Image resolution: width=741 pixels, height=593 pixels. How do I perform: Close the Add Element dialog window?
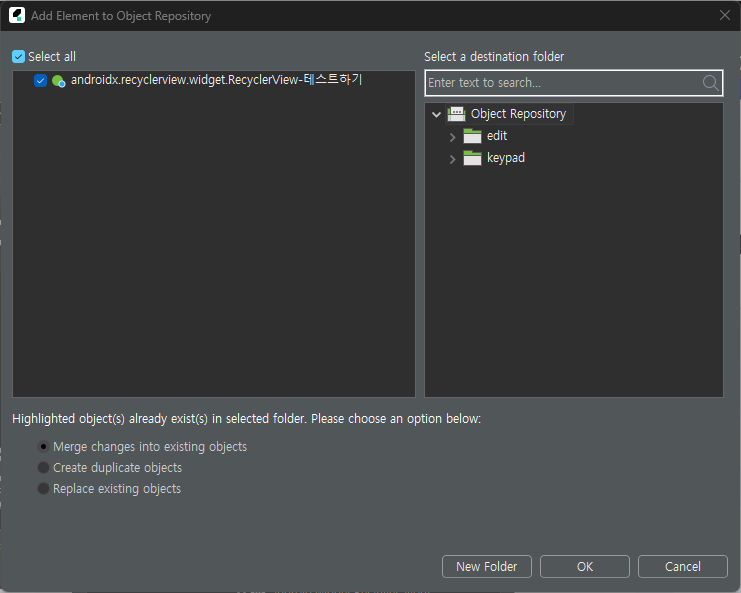pos(725,15)
